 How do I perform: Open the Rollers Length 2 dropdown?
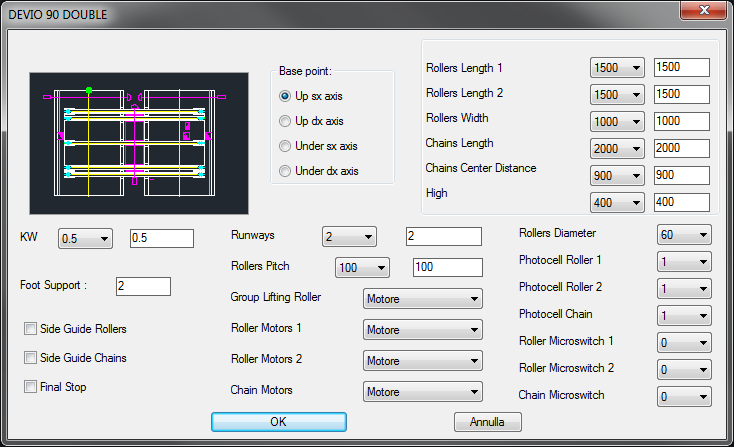[617, 95]
